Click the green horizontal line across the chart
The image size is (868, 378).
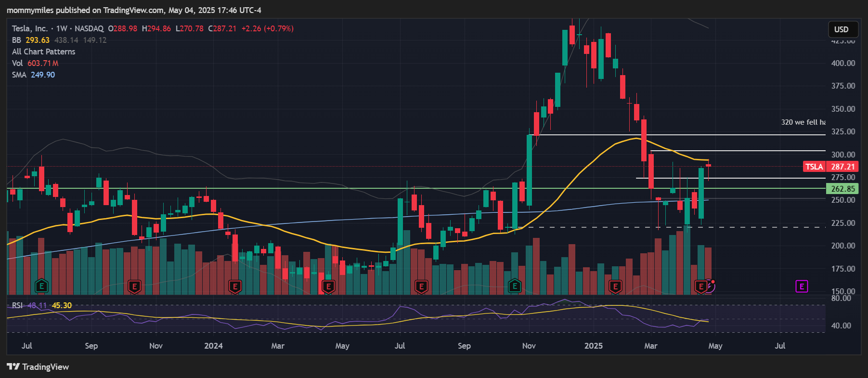pyautogui.click(x=416, y=188)
